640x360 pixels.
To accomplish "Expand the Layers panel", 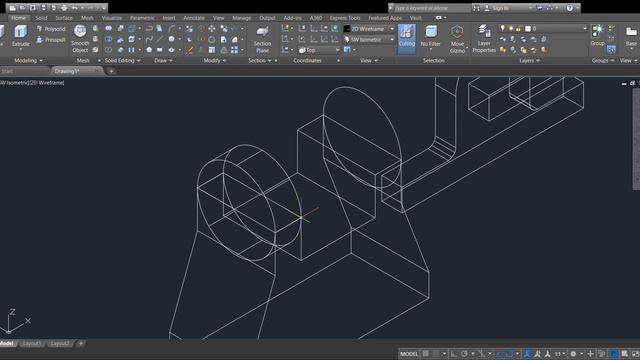I will (529, 60).
